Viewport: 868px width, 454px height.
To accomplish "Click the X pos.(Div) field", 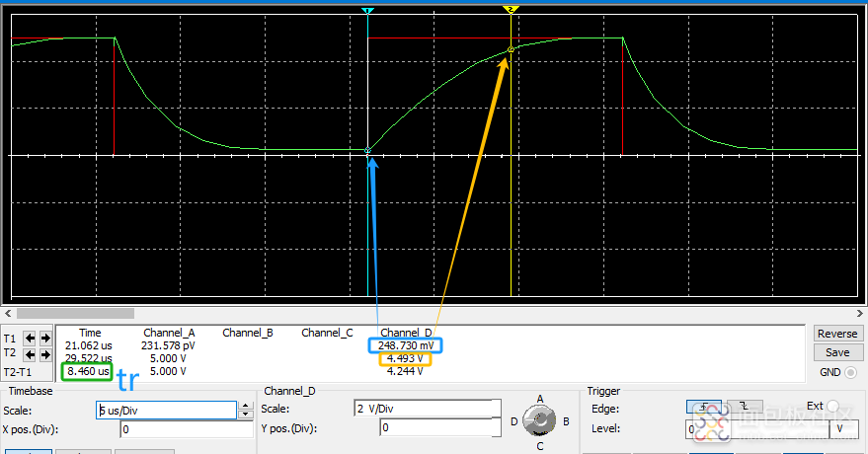I will 187,429.
